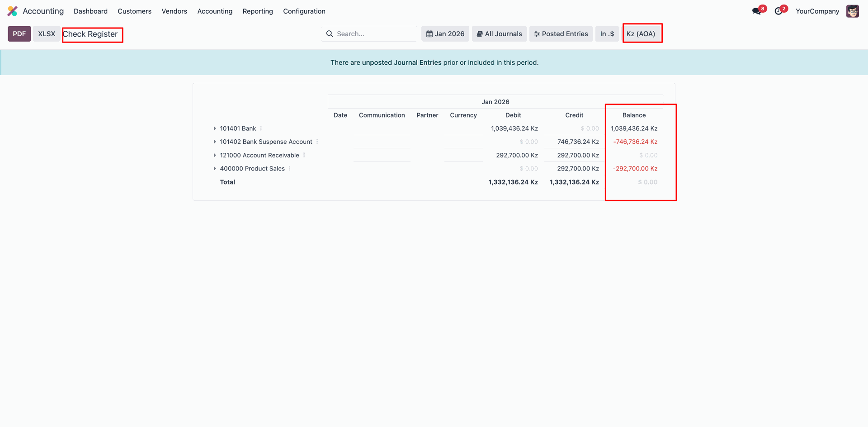The image size is (868, 427).
Task: Open the activities clock icon
Action: click(778, 11)
